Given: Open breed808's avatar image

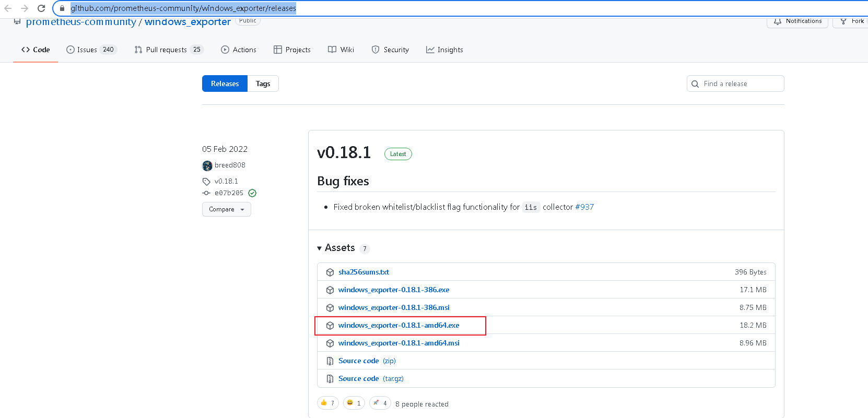Looking at the screenshot, I should 207,165.
